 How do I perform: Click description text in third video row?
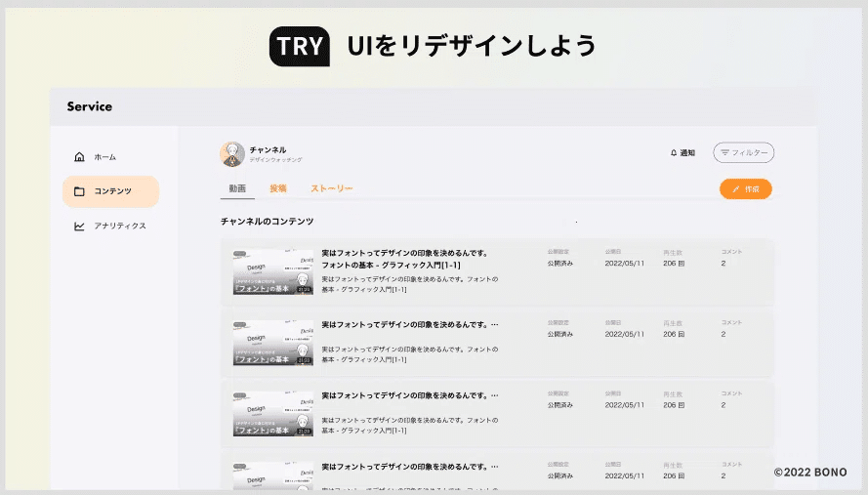click(410, 426)
